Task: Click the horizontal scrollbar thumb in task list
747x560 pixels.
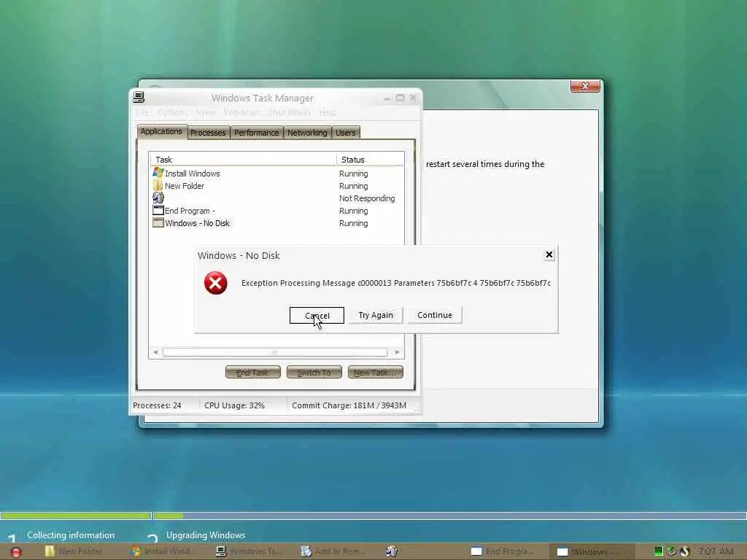Action: (x=275, y=352)
